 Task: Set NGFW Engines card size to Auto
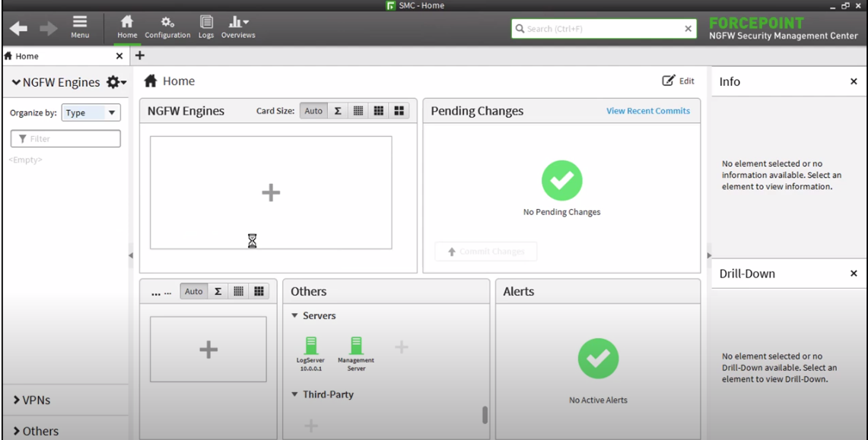coord(313,110)
